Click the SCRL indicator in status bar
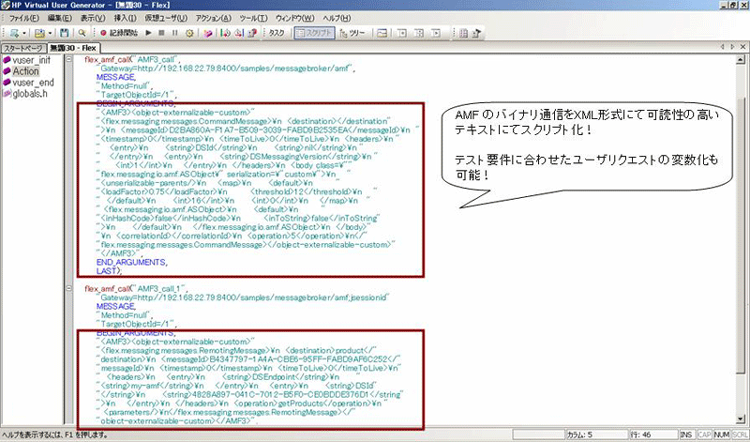This screenshot has height=442, width=750. [739, 434]
